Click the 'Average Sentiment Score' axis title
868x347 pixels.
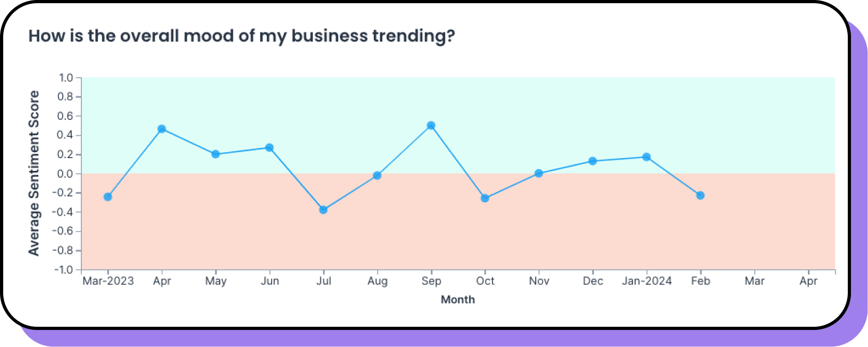click(x=34, y=173)
